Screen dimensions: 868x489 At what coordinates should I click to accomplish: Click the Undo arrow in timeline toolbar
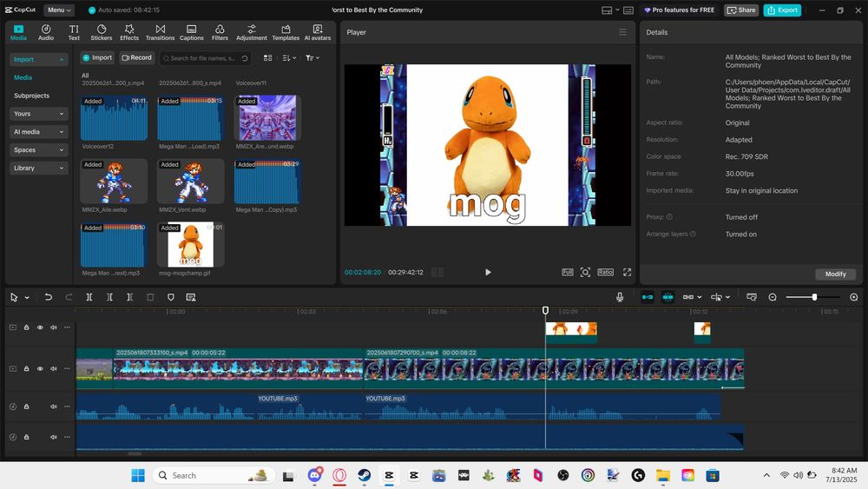point(49,297)
